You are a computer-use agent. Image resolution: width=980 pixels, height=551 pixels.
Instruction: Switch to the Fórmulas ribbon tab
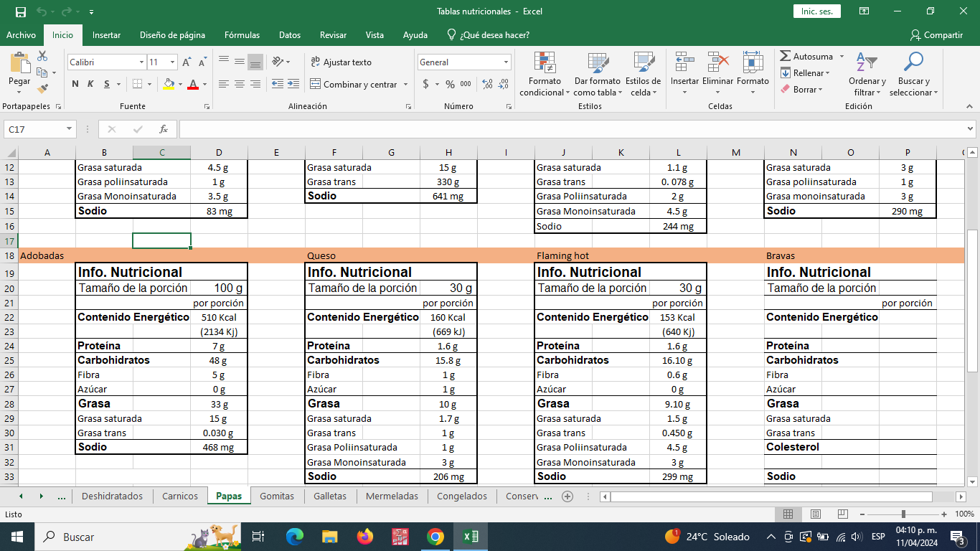tap(242, 34)
